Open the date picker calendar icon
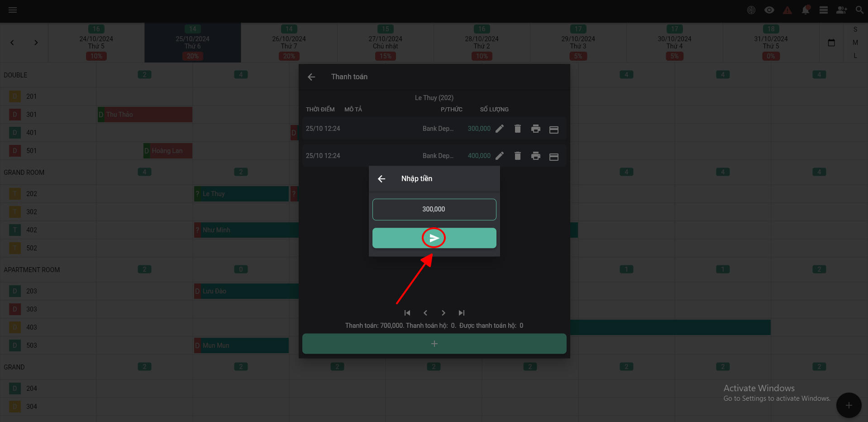 (x=831, y=43)
